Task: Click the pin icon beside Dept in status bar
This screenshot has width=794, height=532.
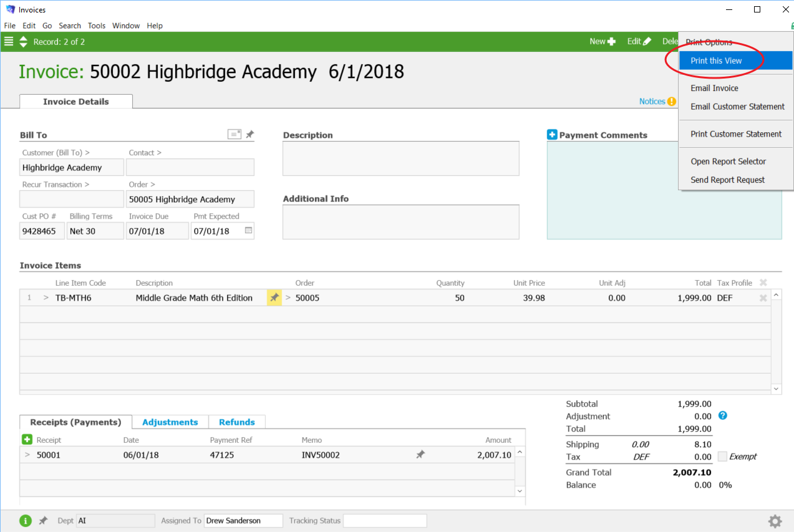Action: (x=43, y=520)
